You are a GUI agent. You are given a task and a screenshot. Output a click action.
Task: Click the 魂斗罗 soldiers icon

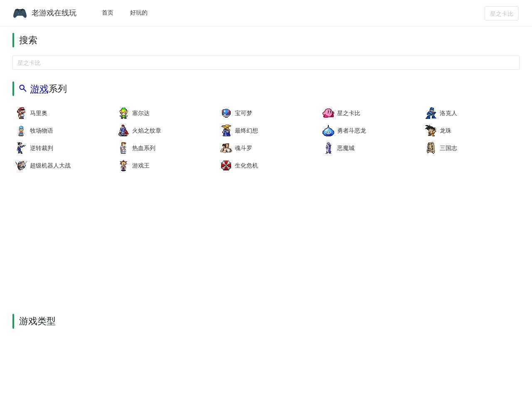pos(226,148)
